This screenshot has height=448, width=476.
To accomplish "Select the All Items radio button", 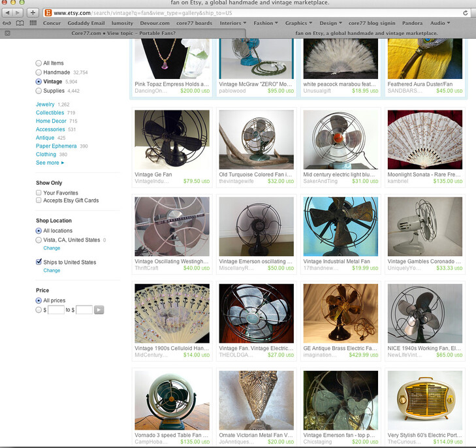I will [x=39, y=63].
